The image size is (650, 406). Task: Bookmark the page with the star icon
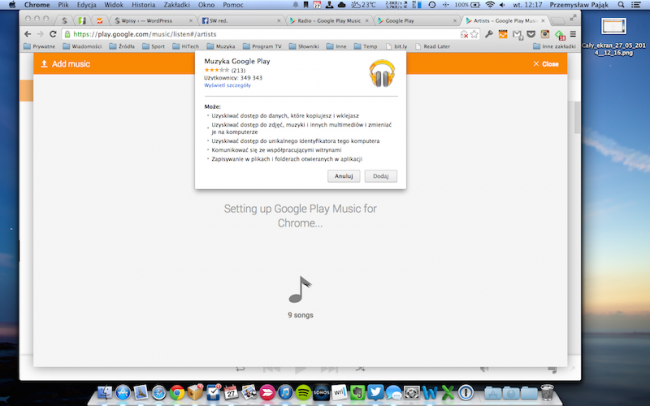click(474, 34)
